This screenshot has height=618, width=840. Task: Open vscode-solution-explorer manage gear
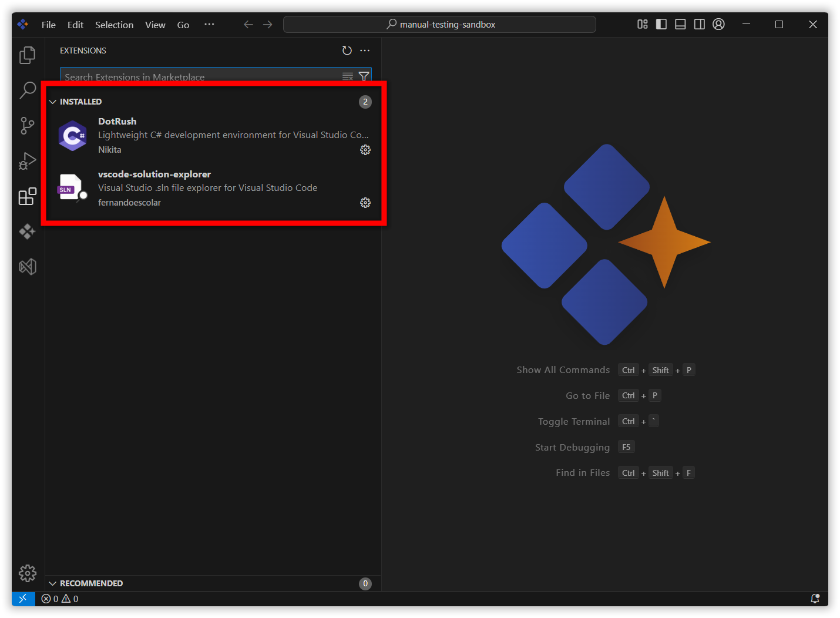click(x=365, y=203)
